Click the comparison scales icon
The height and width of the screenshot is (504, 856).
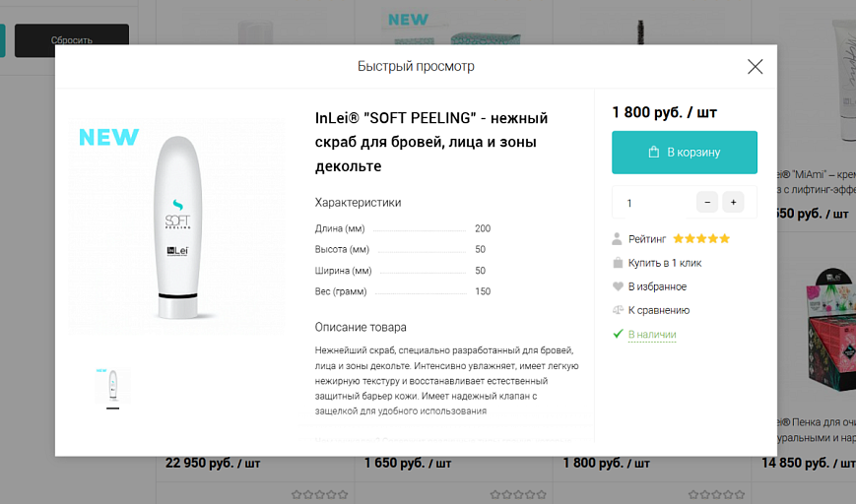(x=618, y=310)
